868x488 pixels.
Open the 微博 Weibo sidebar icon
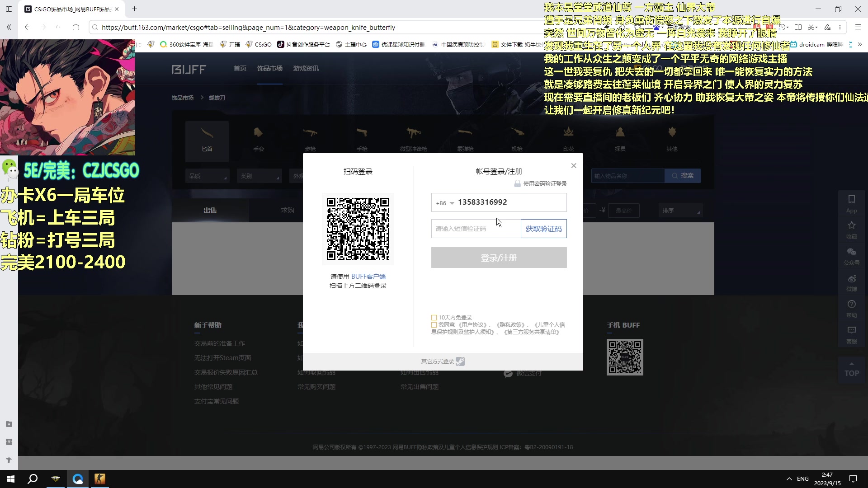point(852,283)
